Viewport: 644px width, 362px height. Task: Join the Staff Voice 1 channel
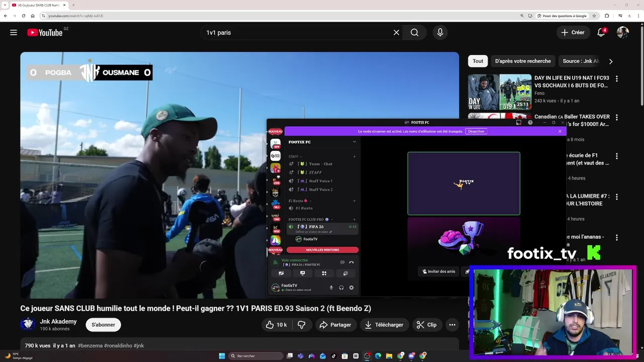[x=322, y=181]
